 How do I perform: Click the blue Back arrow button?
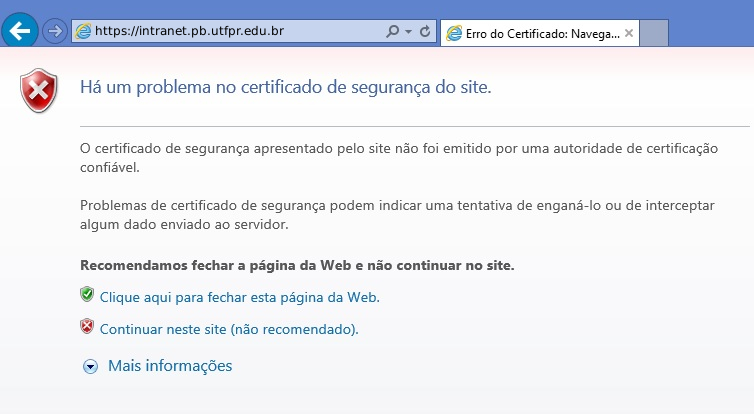click(20, 31)
